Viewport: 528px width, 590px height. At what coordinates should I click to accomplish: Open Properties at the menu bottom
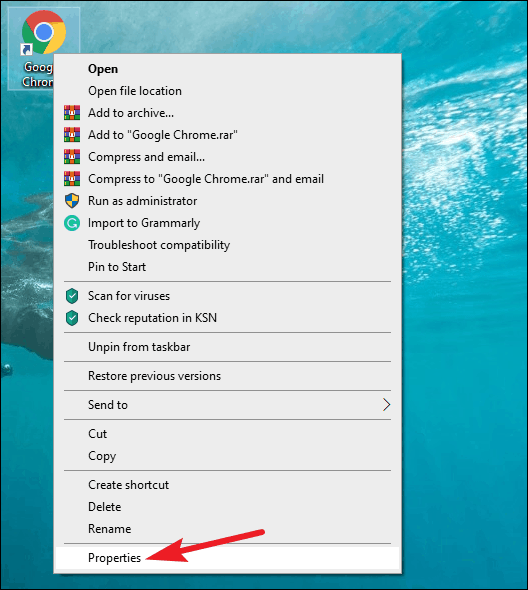pos(227,558)
